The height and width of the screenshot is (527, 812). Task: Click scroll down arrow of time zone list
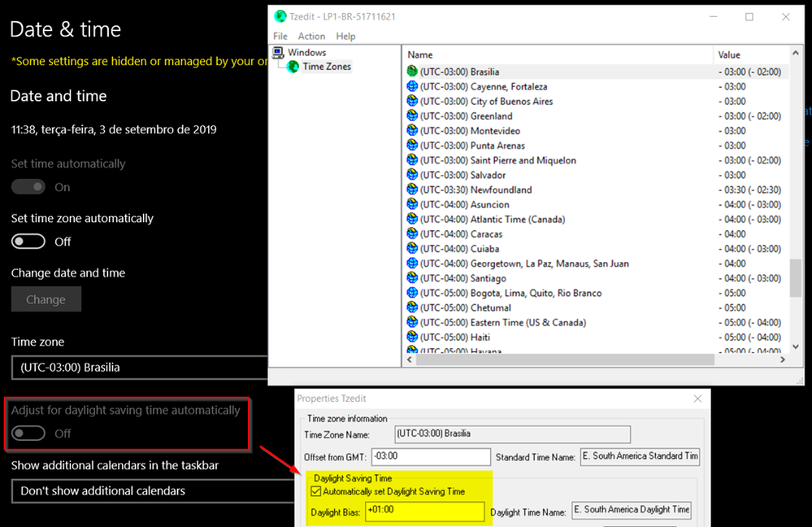pos(796,346)
